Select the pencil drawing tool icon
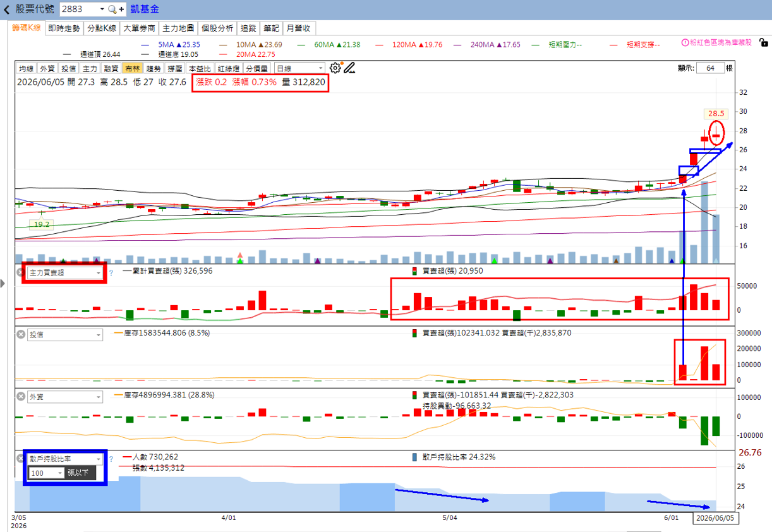The width and height of the screenshot is (772, 532). coord(349,68)
